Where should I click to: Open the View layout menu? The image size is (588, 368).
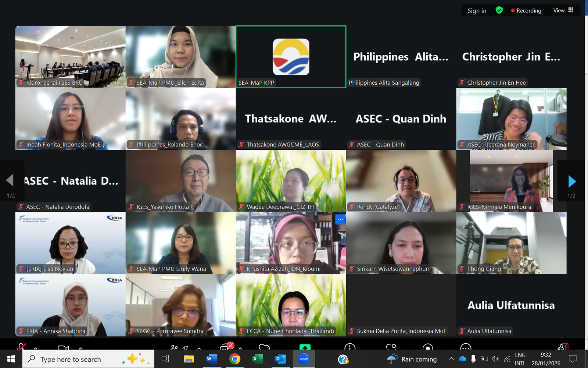(563, 10)
